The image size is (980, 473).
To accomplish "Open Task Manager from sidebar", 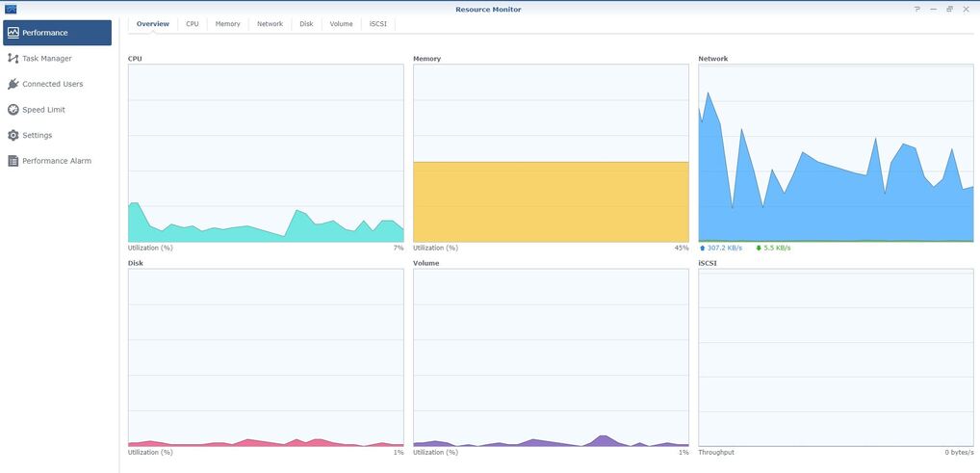I will [x=57, y=58].
